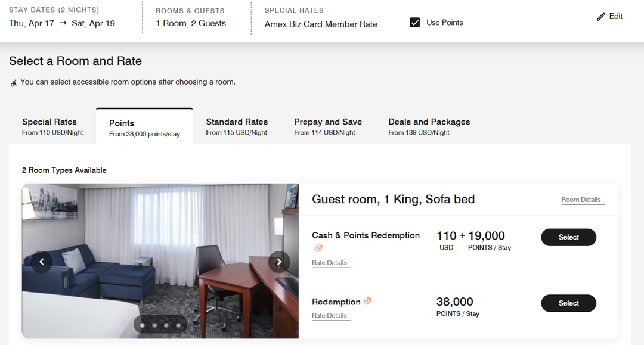Click the tag icon under Cash & Points Redemption

[x=318, y=249]
